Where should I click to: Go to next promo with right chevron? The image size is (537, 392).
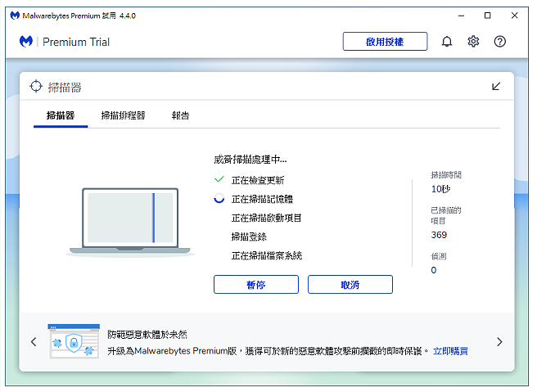pyautogui.click(x=499, y=342)
